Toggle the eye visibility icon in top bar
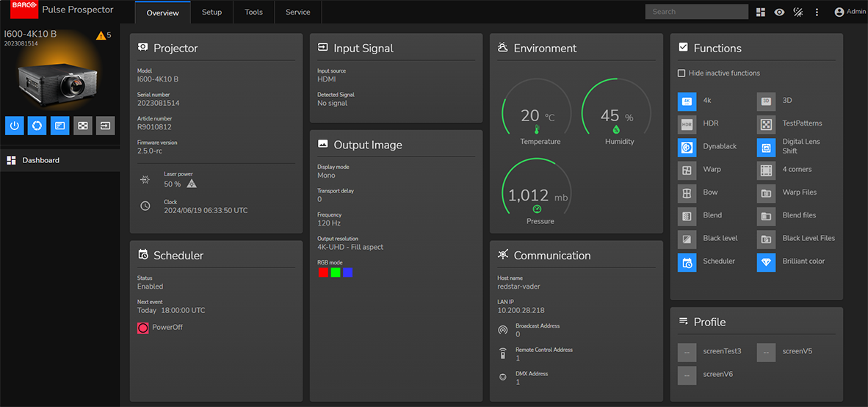 pos(779,12)
